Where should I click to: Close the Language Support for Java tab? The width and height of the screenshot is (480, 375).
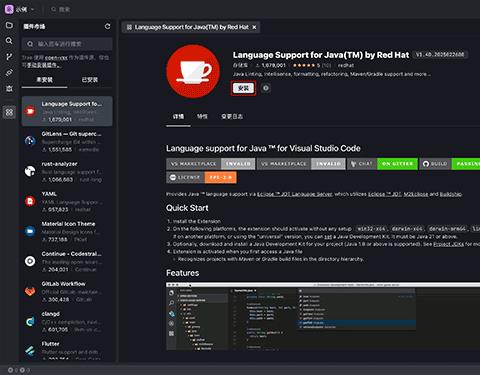click(254, 27)
